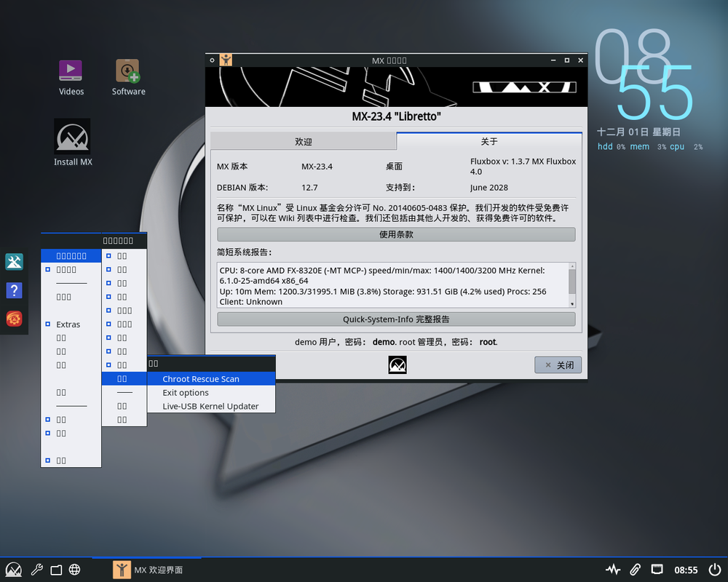Click the MX banner logo in the header
The width and height of the screenshot is (728, 582).
coord(524,87)
